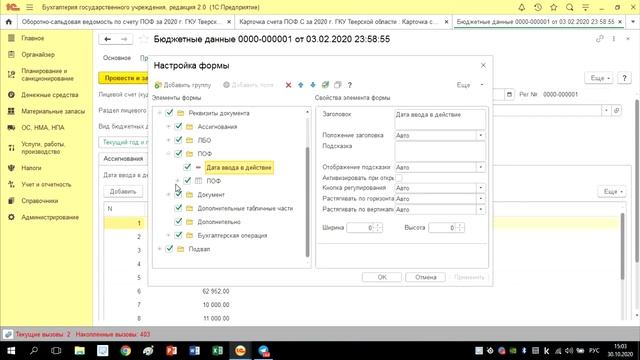
Task: Confirm form settings with OK
Action: (382, 277)
